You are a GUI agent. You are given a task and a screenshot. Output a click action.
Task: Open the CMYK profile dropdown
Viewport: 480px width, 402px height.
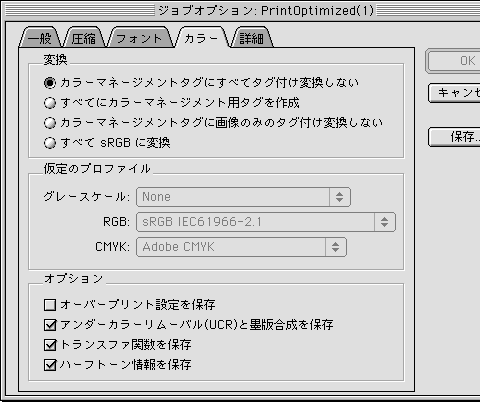[241, 247]
